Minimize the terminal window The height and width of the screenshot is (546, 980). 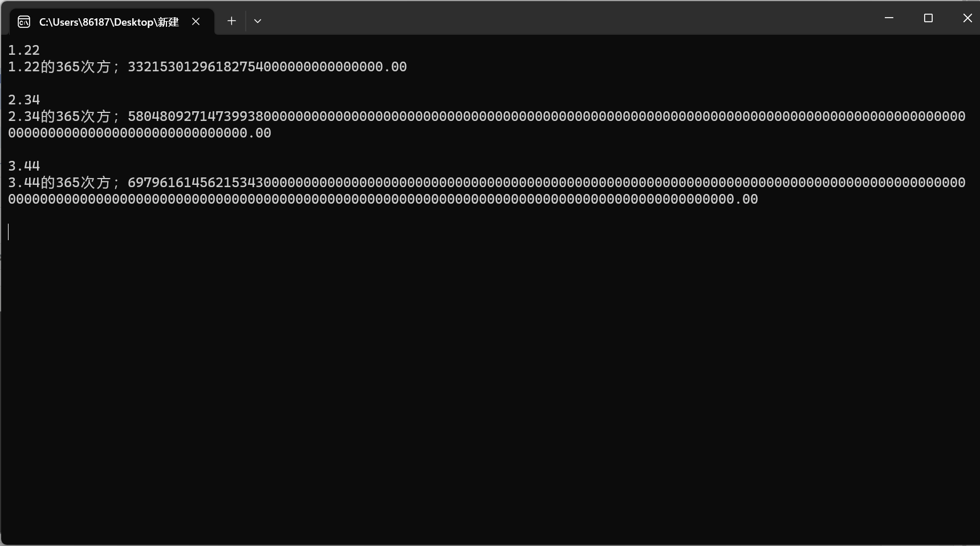[889, 18]
